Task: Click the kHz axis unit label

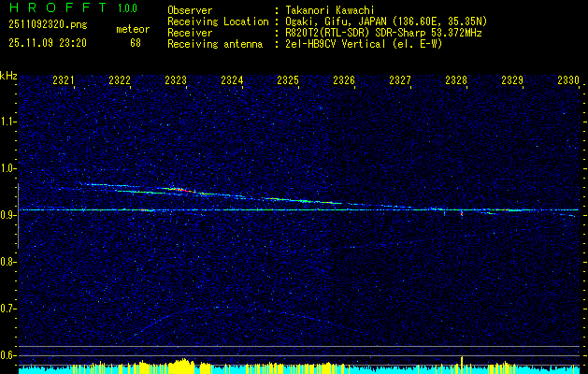Action: coord(8,76)
